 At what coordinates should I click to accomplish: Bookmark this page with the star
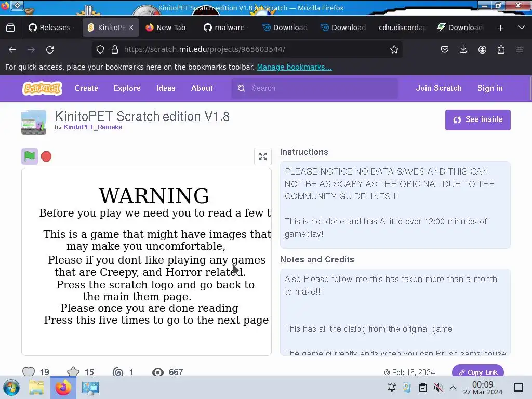[394, 49]
